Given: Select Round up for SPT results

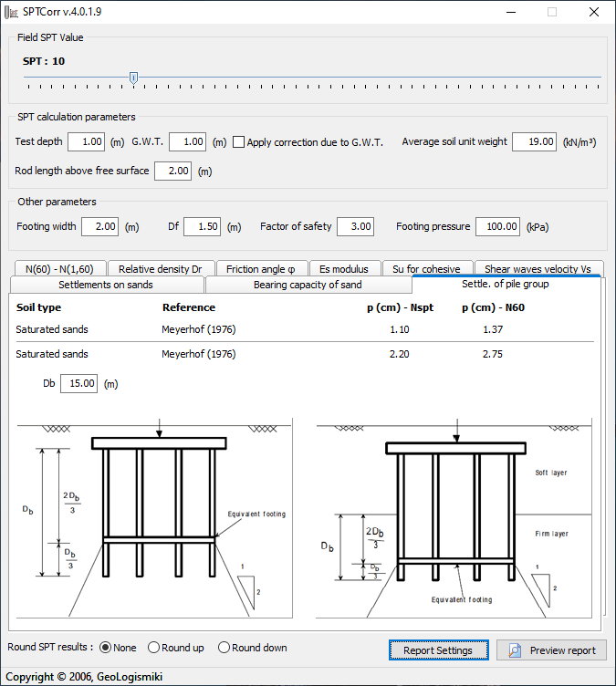Looking at the screenshot, I should pos(154,648).
